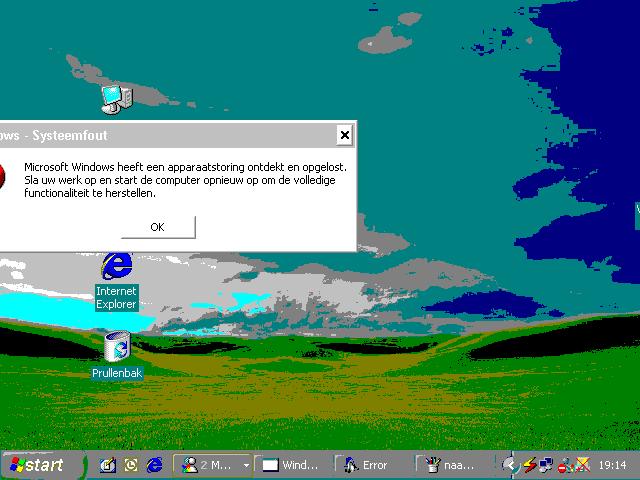The image size is (640, 480).
Task: Close the Systeemfout error dialog
Action: point(344,135)
